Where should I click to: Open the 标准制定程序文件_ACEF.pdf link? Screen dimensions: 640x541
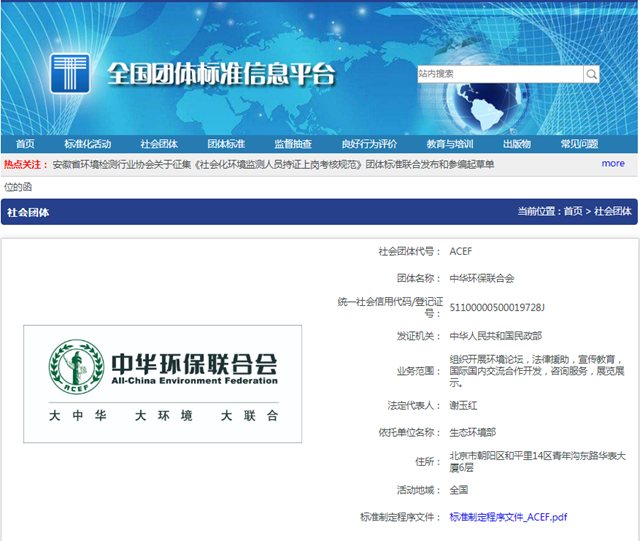(x=508, y=517)
